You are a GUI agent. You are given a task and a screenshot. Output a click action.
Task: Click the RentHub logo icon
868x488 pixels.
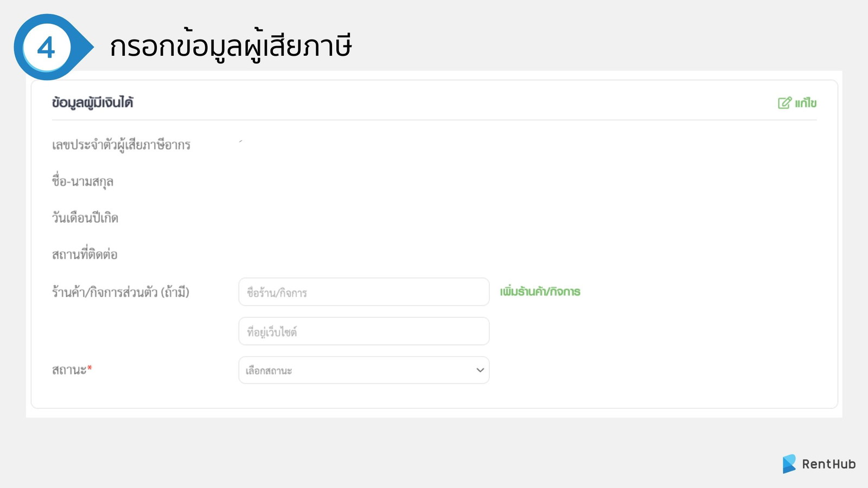click(789, 464)
